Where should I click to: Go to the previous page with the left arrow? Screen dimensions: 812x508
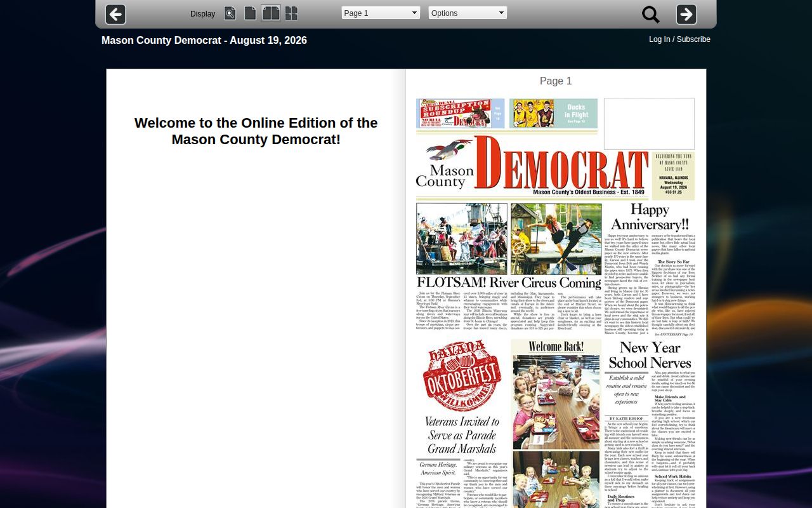coord(115,14)
